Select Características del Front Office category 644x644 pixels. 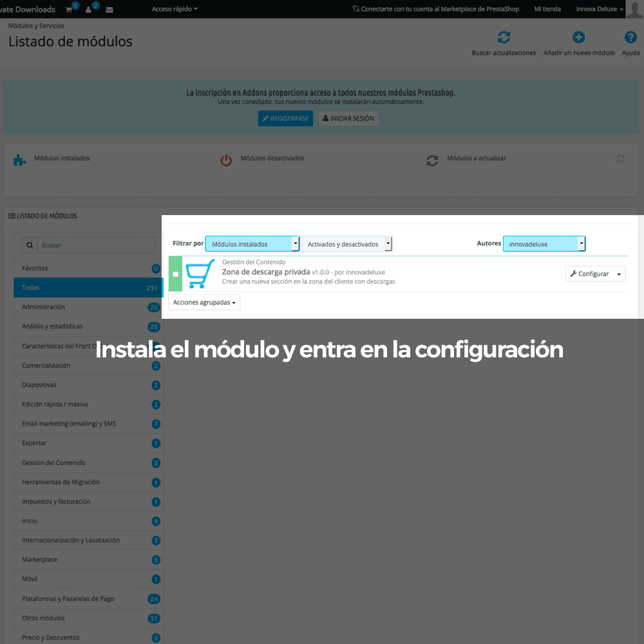point(88,346)
